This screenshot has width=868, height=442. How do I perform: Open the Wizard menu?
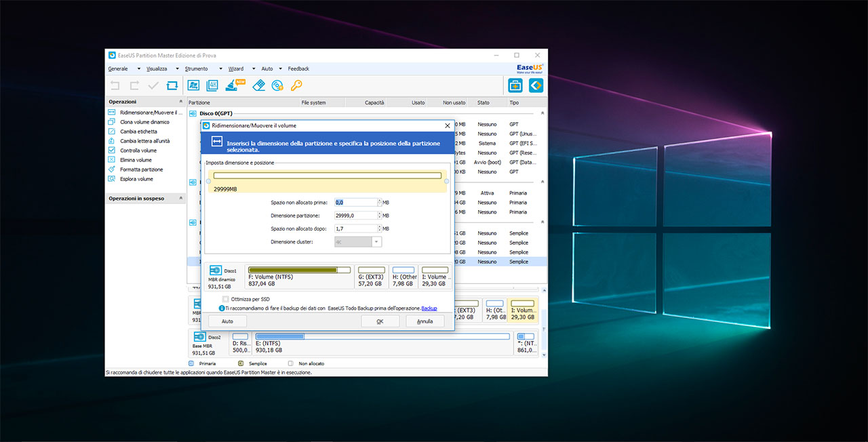pos(236,69)
